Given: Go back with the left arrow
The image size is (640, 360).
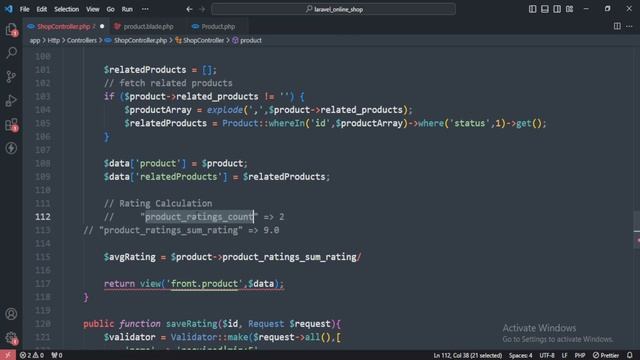Looking at the screenshot, I should [189, 9].
